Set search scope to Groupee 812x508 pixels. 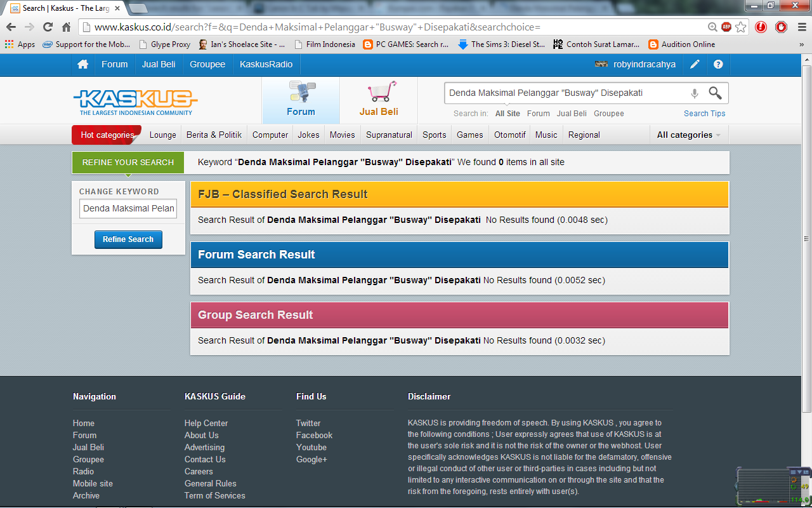(x=609, y=114)
